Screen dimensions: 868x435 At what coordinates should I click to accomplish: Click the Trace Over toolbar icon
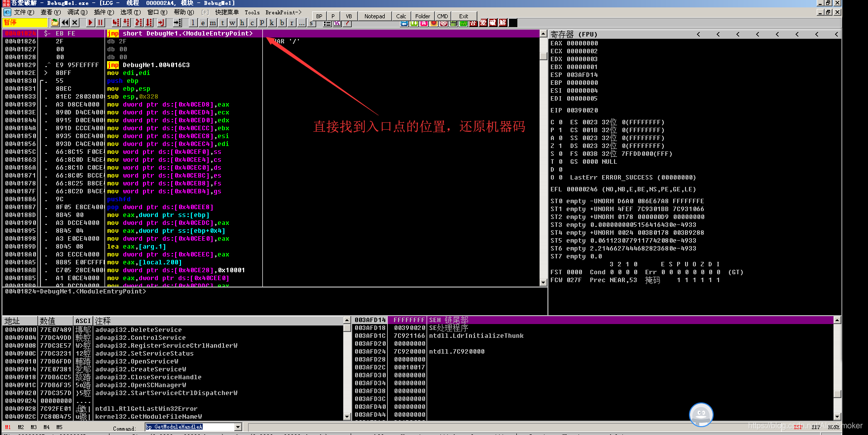point(149,23)
